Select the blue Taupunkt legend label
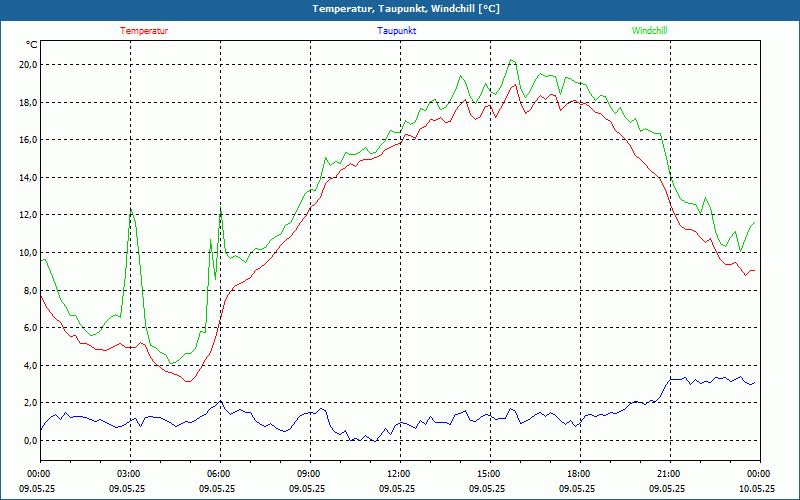The height and width of the screenshot is (500, 800). point(397,31)
